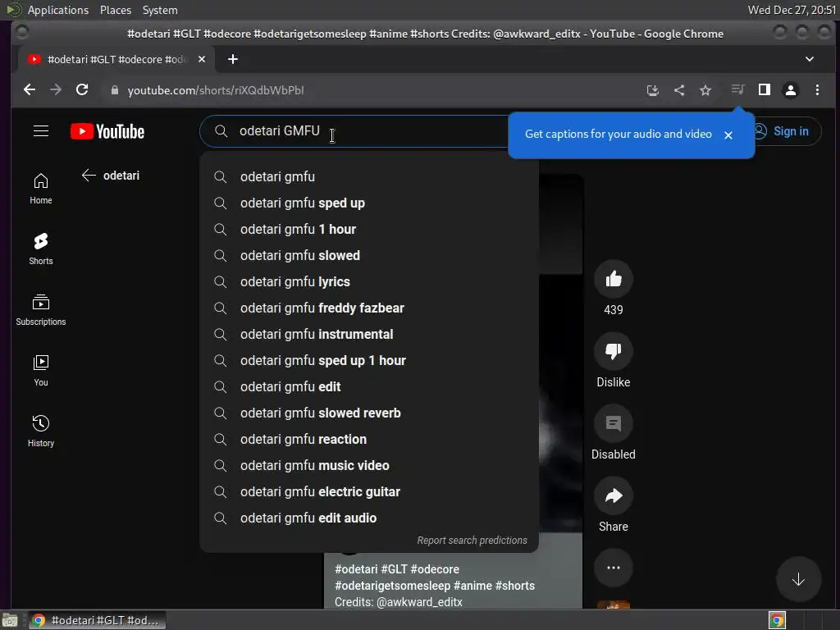Click the Chrome forward arrow

tap(56, 90)
